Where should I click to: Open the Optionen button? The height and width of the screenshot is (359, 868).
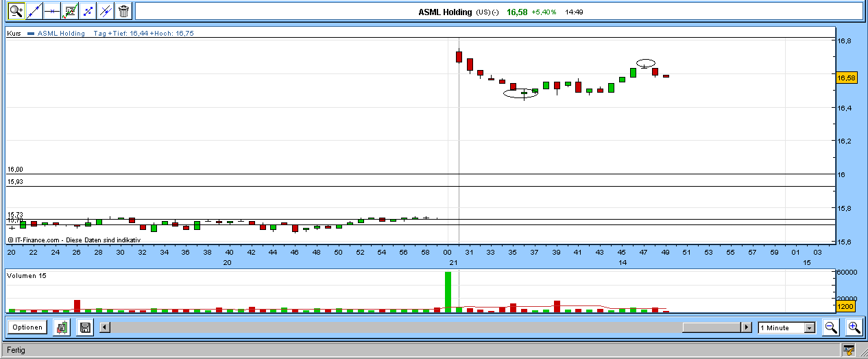point(27,327)
